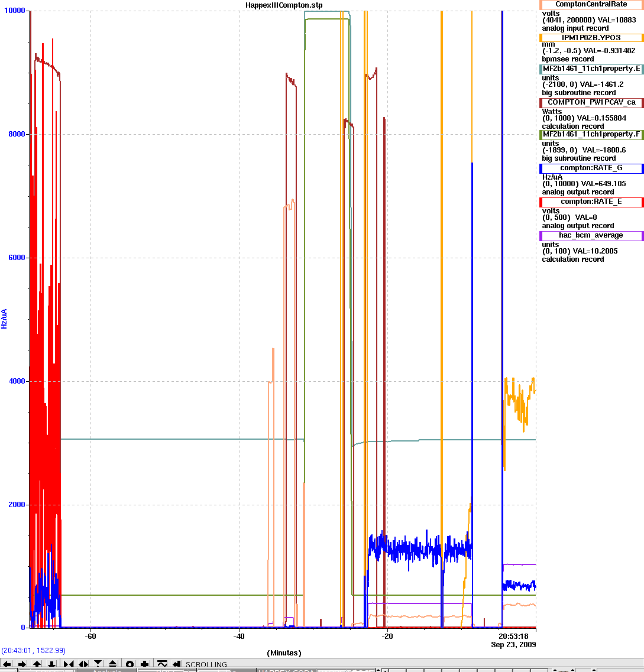The height and width of the screenshot is (672, 644).
Task: Click the VAL=-1800.6 readout in the legend
Action: pyautogui.click(x=604, y=150)
